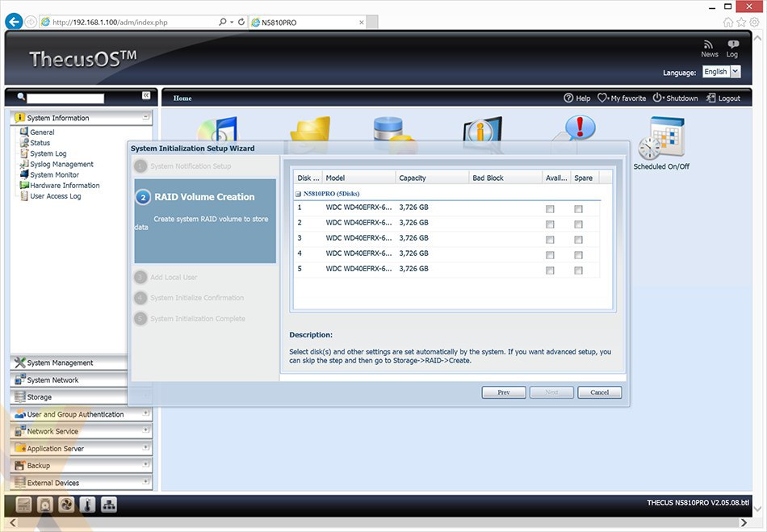767x532 pixels.
Task: Click the sidebar search input field
Action: (x=65, y=98)
